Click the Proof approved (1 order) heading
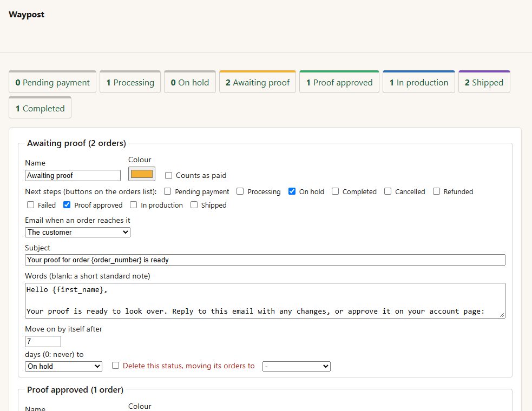This screenshot has width=532, height=411. pyautogui.click(x=75, y=389)
